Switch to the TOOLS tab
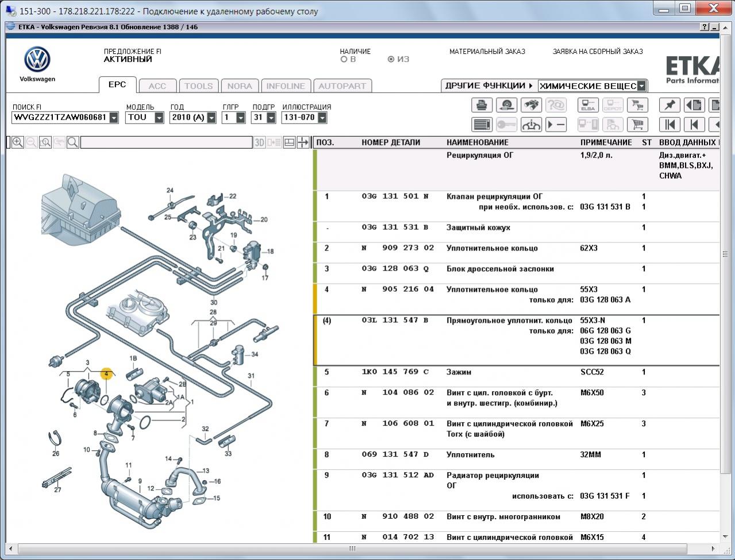 pyautogui.click(x=199, y=86)
